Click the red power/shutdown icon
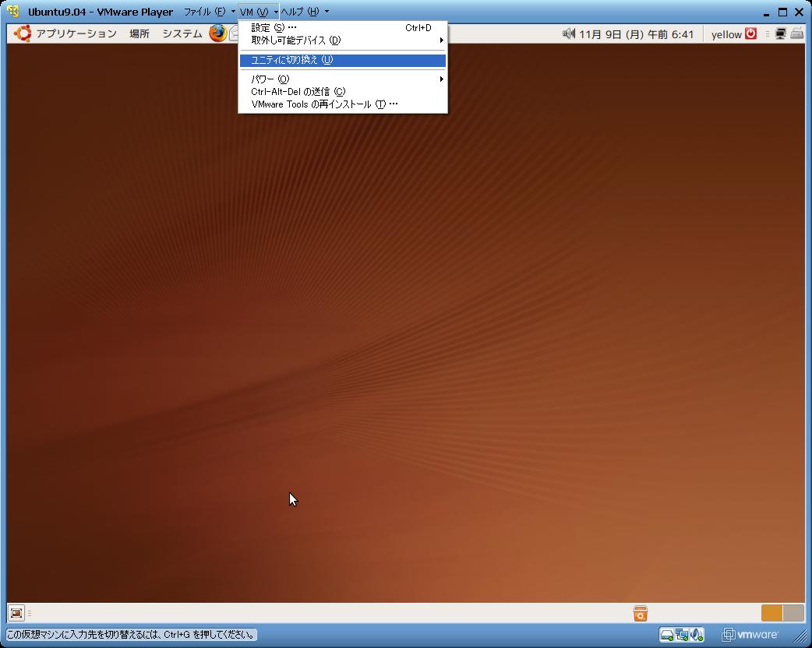Image resolution: width=812 pixels, height=648 pixels. (x=751, y=33)
